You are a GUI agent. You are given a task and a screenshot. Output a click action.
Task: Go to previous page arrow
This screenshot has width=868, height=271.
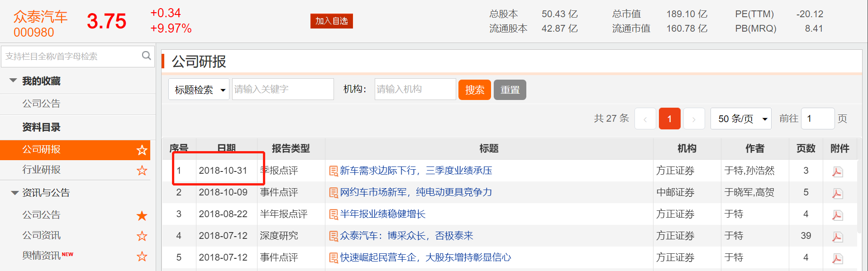click(x=645, y=119)
